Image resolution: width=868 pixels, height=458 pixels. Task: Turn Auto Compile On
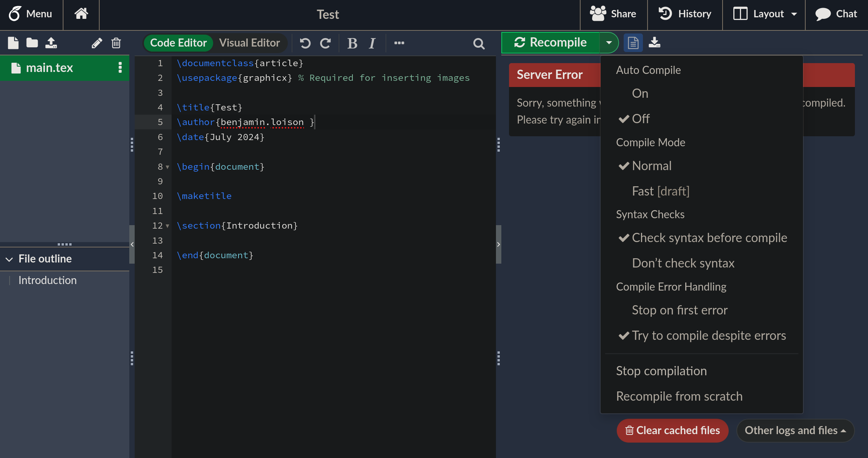(x=640, y=94)
